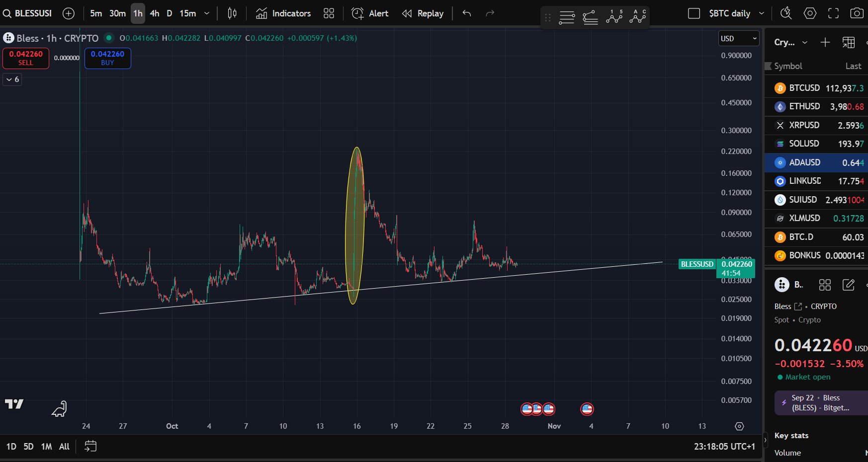The width and height of the screenshot is (868, 462).
Task: Open indicator templates grid icon
Action: 329,13
